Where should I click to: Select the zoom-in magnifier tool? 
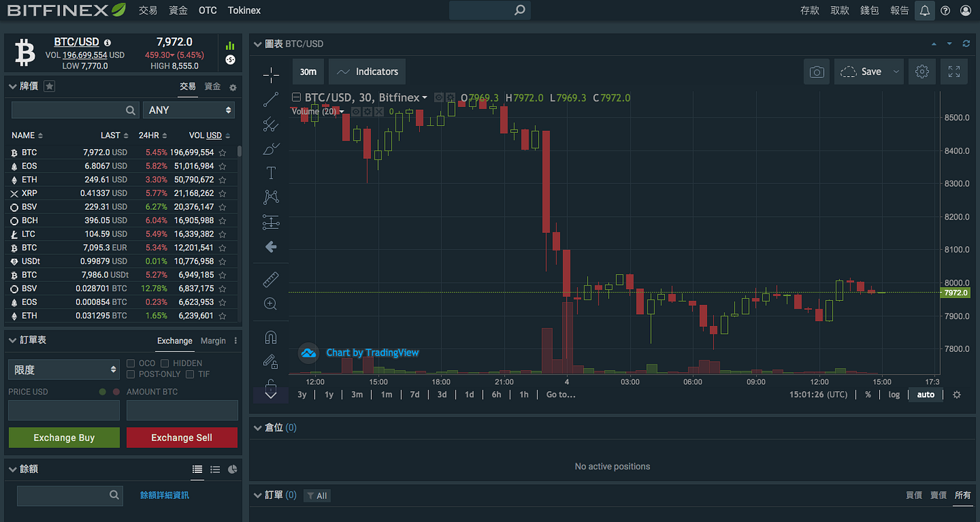pos(271,304)
